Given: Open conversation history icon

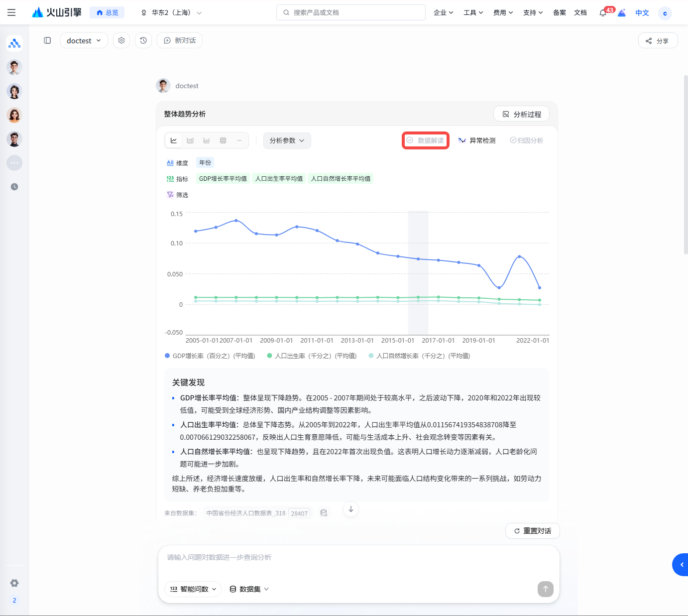Looking at the screenshot, I should click(x=143, y=40).
